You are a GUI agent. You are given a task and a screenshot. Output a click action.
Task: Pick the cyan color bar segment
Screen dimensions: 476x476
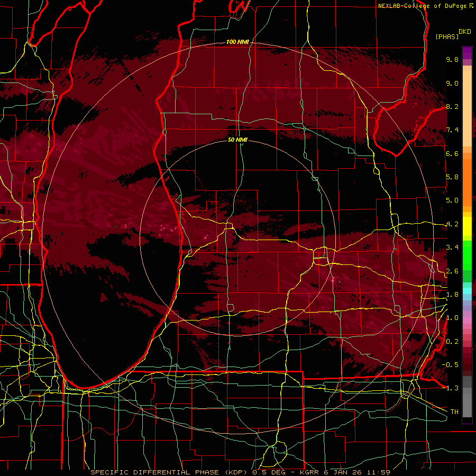pos(467,291)
